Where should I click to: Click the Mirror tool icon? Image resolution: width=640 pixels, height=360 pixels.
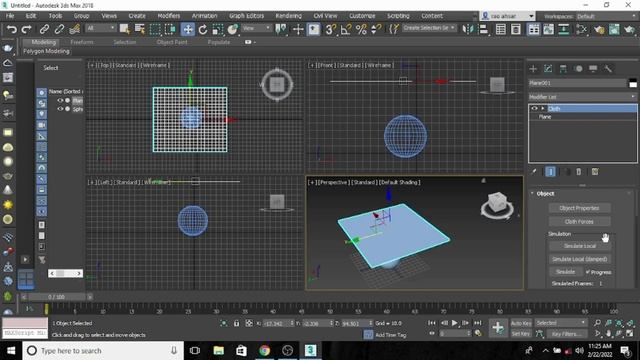pyautogui.click(x=468, y=29)
